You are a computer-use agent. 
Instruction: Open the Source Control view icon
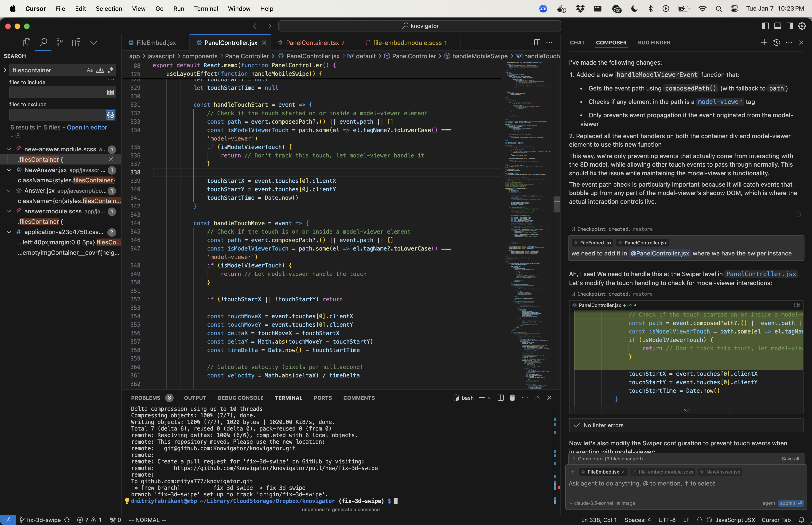(x=60, y=42)
